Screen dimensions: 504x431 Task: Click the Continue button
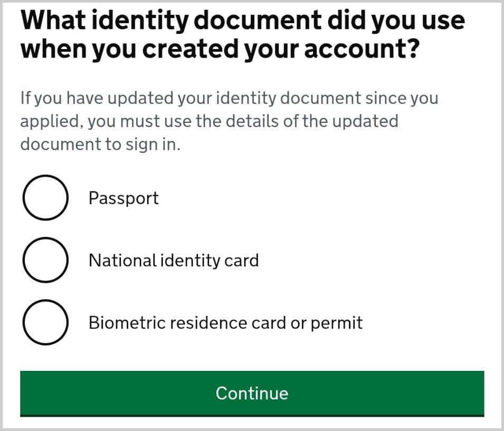tap(252, 393)
